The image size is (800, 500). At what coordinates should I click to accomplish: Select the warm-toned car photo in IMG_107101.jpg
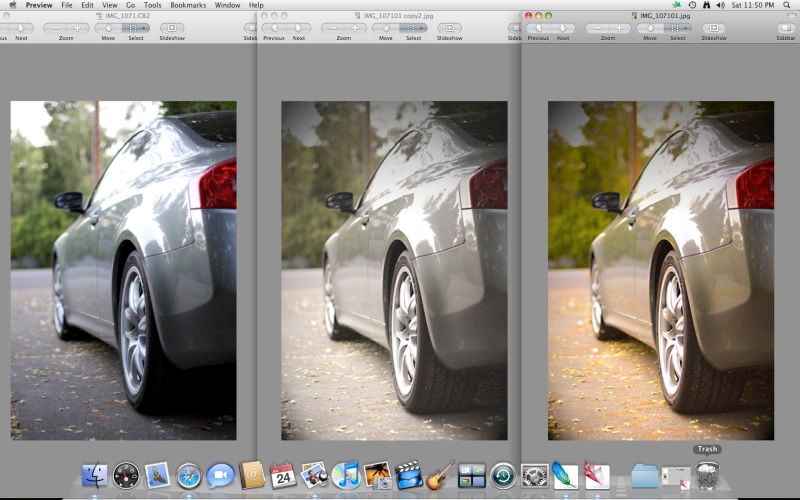click(661, 270)
